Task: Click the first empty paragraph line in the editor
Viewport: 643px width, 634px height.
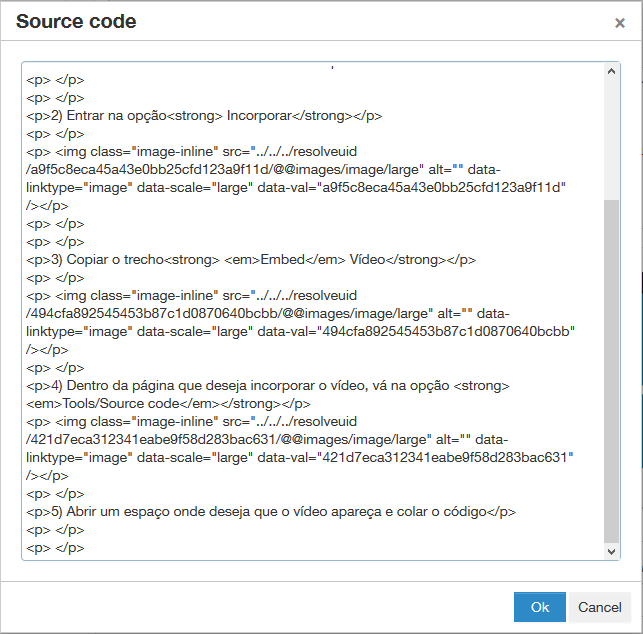Action: [55, 79]
